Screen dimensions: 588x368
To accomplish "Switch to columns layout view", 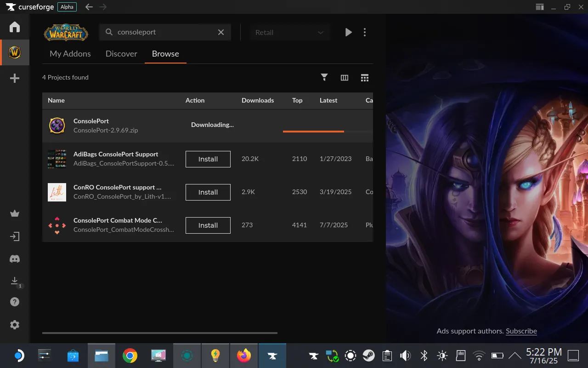I will tap(344, 77).
